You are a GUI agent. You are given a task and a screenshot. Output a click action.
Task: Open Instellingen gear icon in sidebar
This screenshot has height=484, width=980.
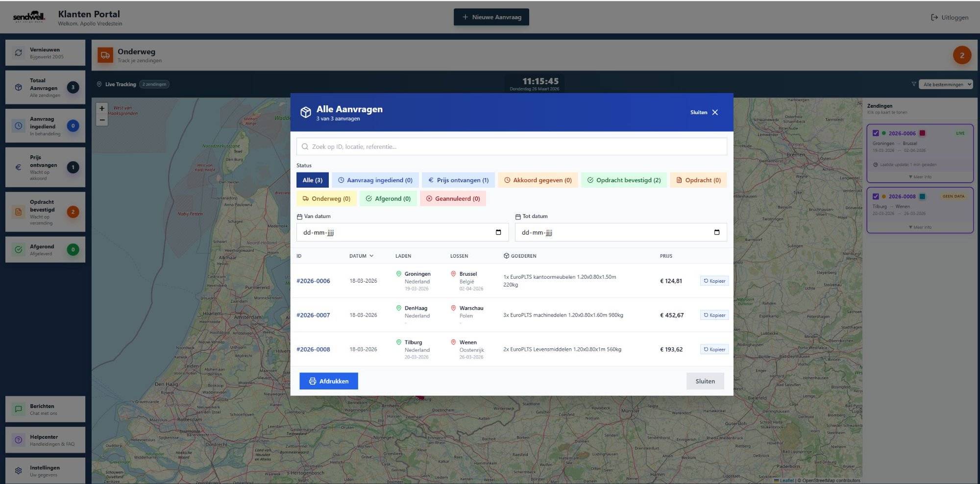click(19, 471)
